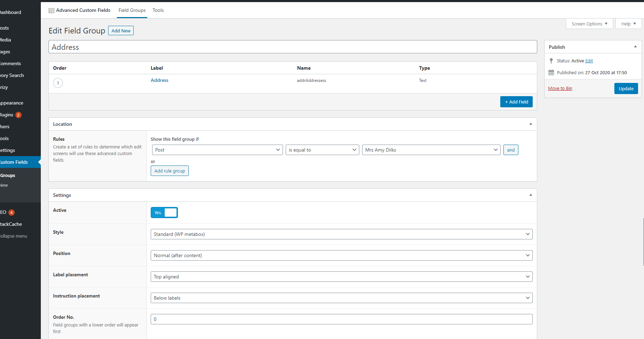644x339 pixels.
Task: Click the field group title input
Action: point(293,47)
